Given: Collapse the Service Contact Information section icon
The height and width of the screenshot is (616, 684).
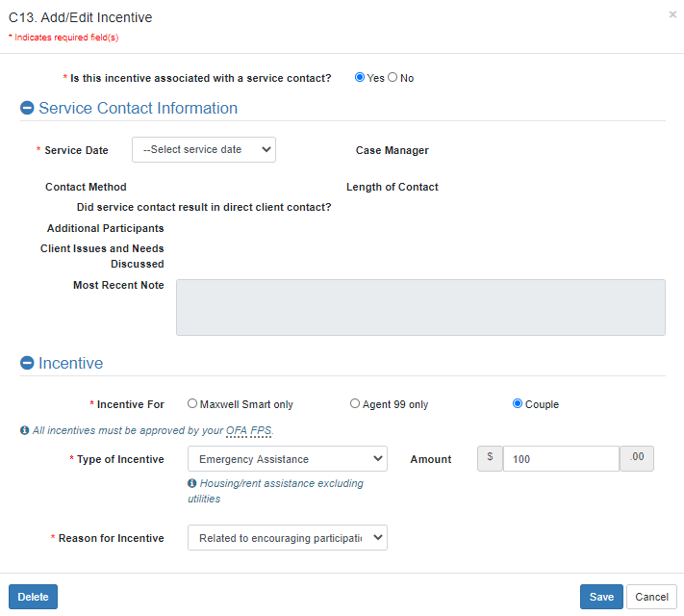Looking at the screenshot, I should 27,109.
